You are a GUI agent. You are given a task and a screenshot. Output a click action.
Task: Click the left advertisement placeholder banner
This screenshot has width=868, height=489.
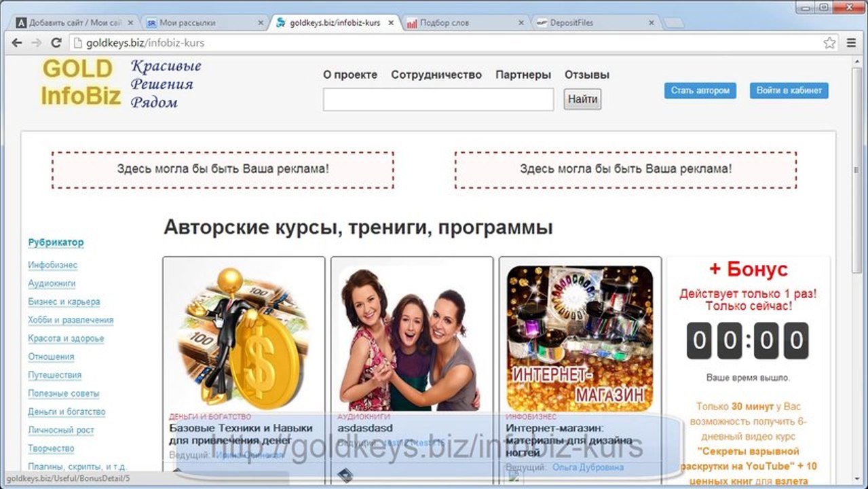pyautogui.click(x=223, y=169)
